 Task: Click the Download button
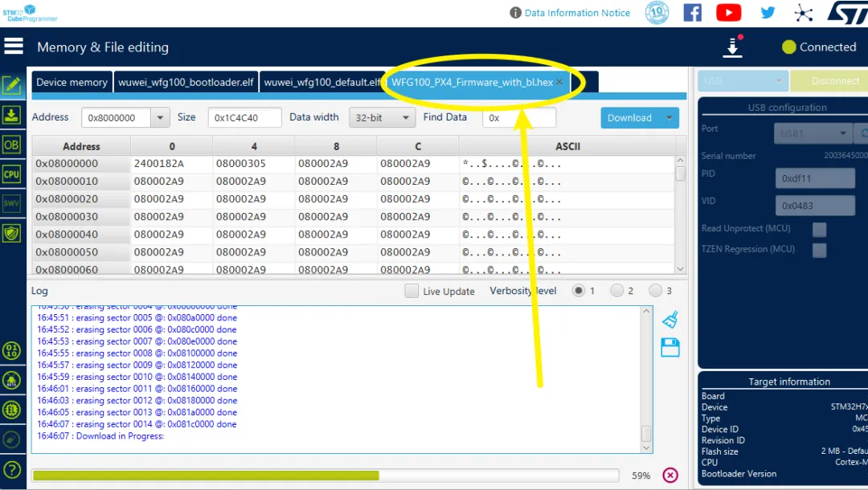[630, 118]
